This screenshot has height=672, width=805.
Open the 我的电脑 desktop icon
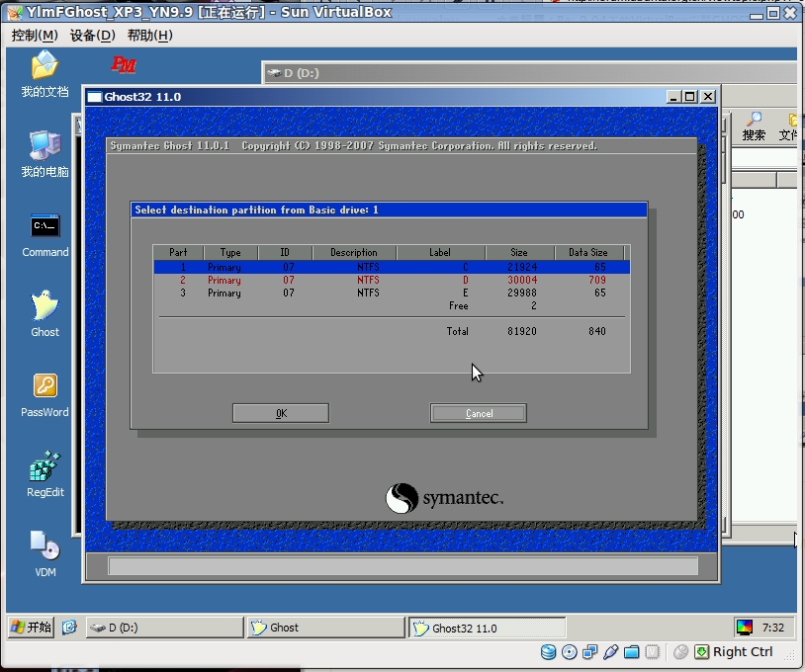click(x=45, y=153)
